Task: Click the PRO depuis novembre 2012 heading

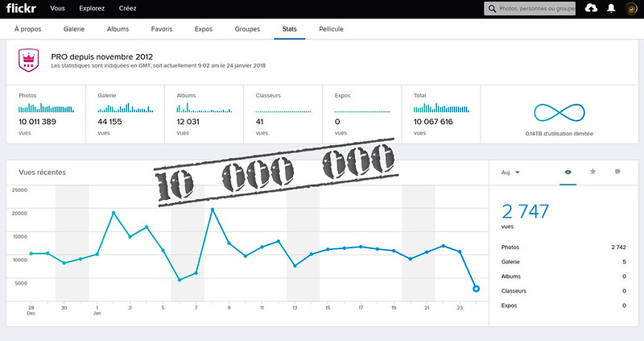Action: pyautogui.click(x=102, y=56)
